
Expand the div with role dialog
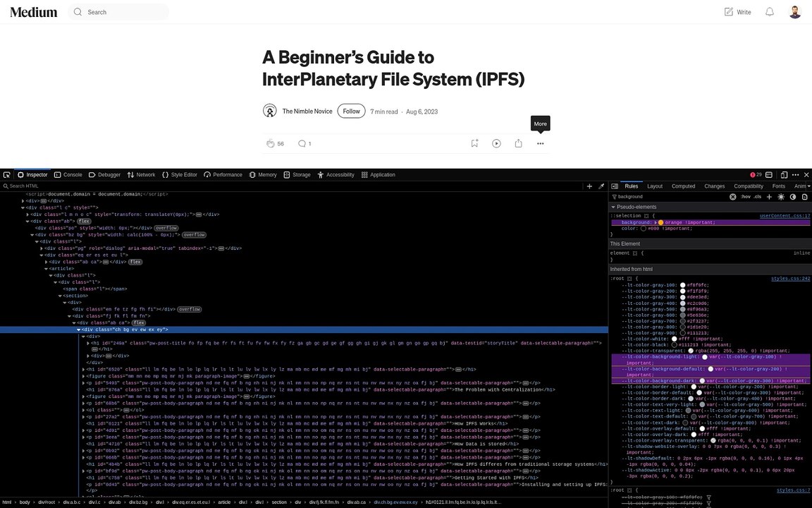tap(42, 248)
